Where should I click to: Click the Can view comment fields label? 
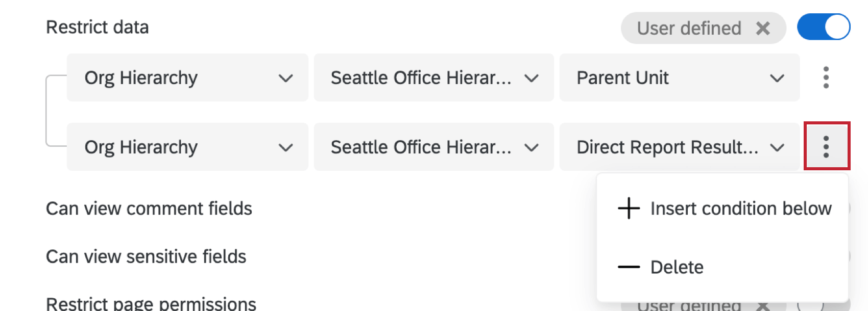(149, 208)
